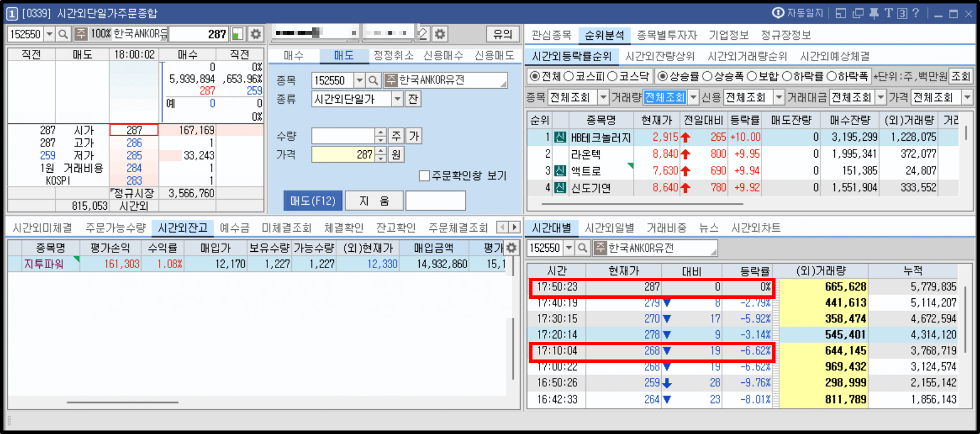Open help with question mark icon
Image resolution: width=980 pixels, height=434 pixels.
tap(916, 14)
